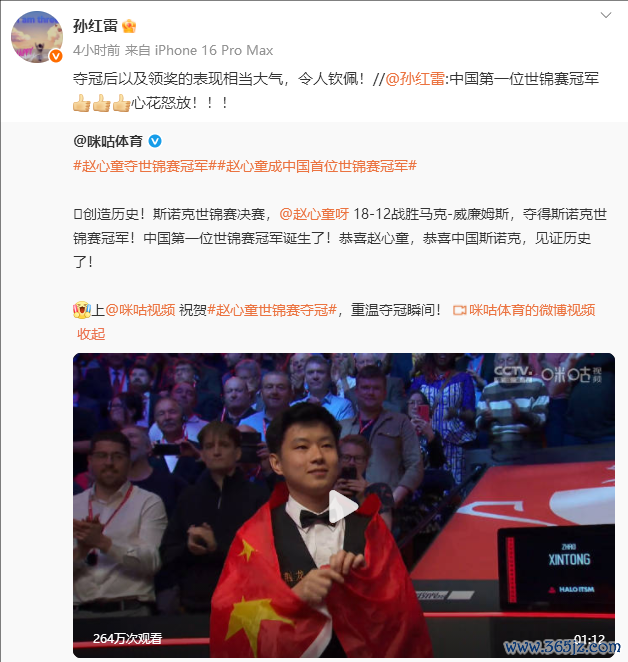Open the @赵心童呀 mention
This screenshot has height=662, width=628.
tap(314, 214)
